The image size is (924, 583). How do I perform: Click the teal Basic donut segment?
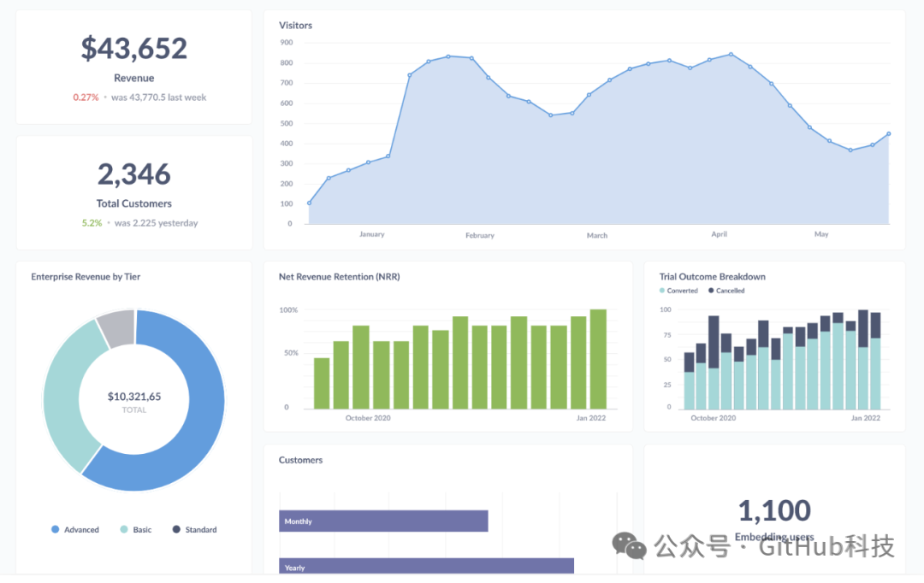point(62,391)
